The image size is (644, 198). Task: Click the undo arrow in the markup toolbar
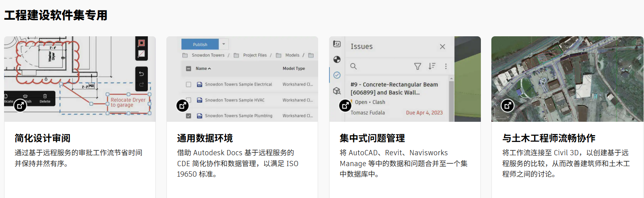pos(141,74)
